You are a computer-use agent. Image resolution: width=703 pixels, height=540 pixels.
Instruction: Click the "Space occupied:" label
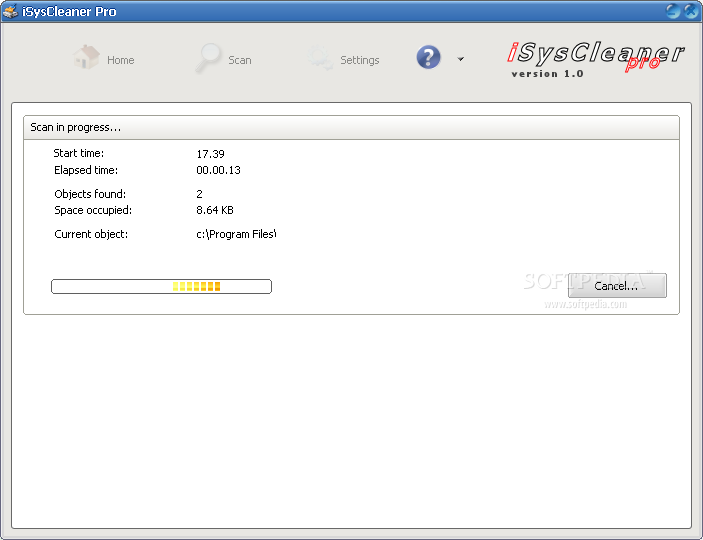click(x=93, y=210)
